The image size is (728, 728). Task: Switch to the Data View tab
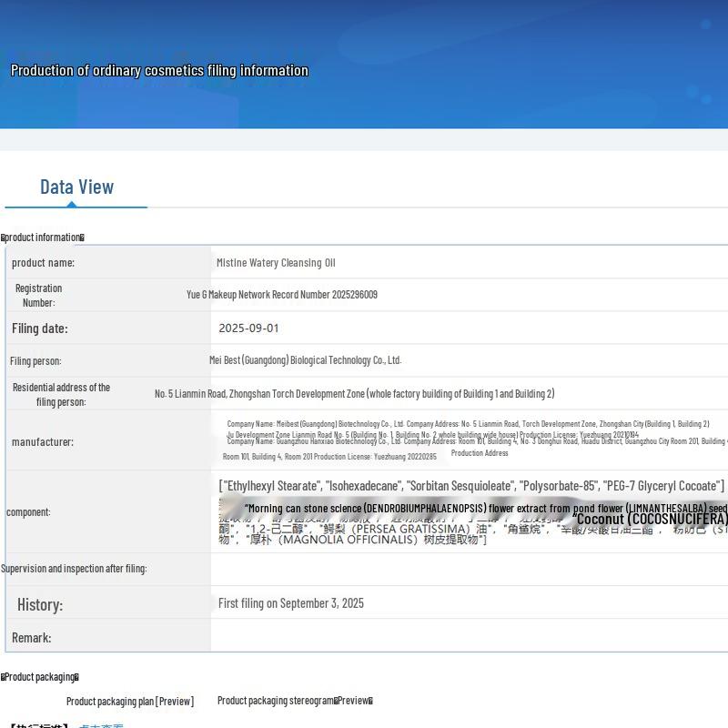pos(76,187)
